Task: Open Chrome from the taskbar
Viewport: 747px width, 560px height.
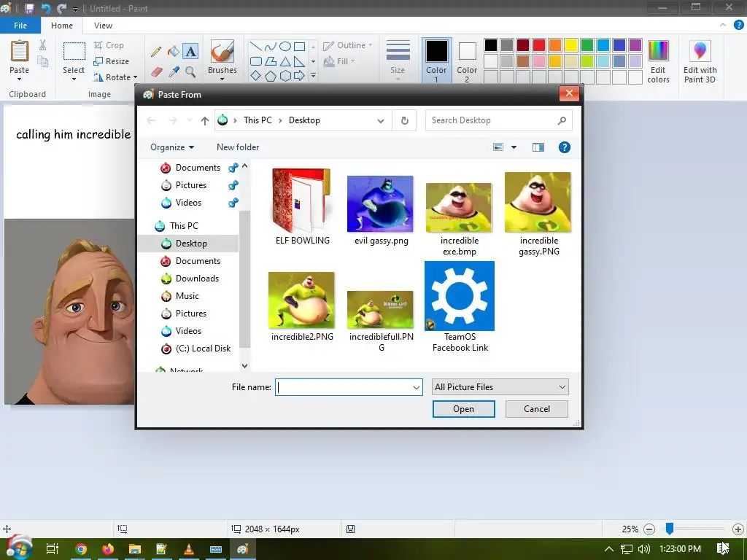Action: [81, 549]
